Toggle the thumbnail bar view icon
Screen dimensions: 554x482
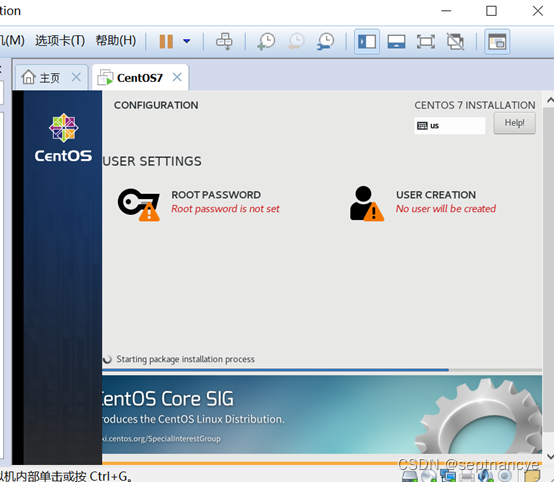(396, 42)
